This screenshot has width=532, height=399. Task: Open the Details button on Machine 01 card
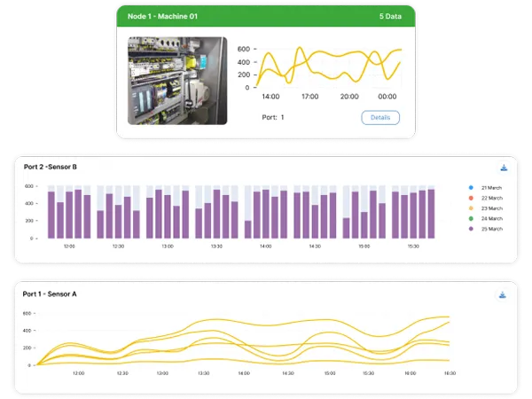pyautogui.click(x=380, y=117)
